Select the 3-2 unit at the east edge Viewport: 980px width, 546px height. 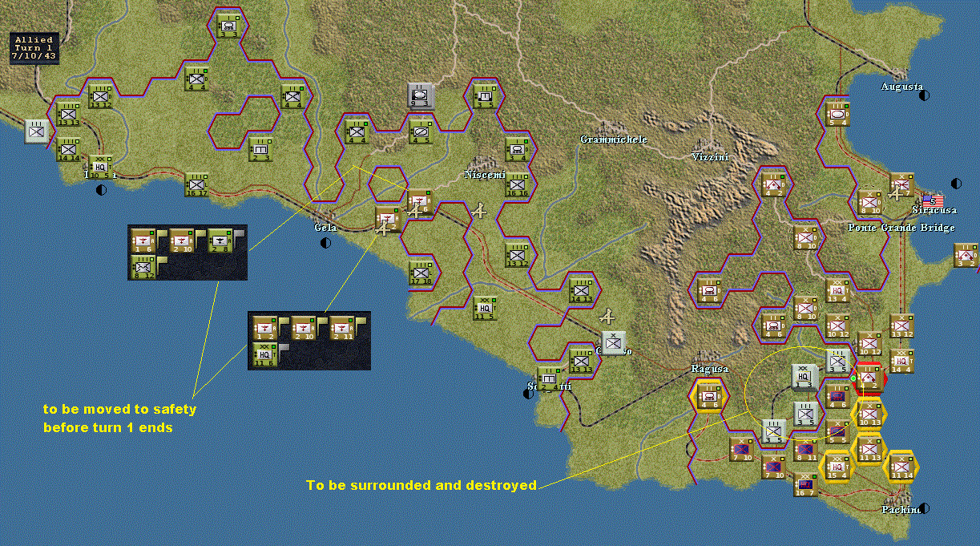[966, 255]
